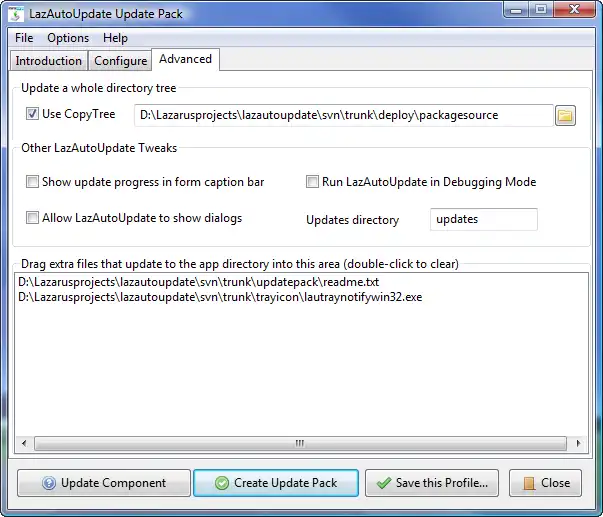The width and height of the screenshot is (603, 517).
Task: Click the scroll left arrow of file list
Action: click(x=24, y=443)
